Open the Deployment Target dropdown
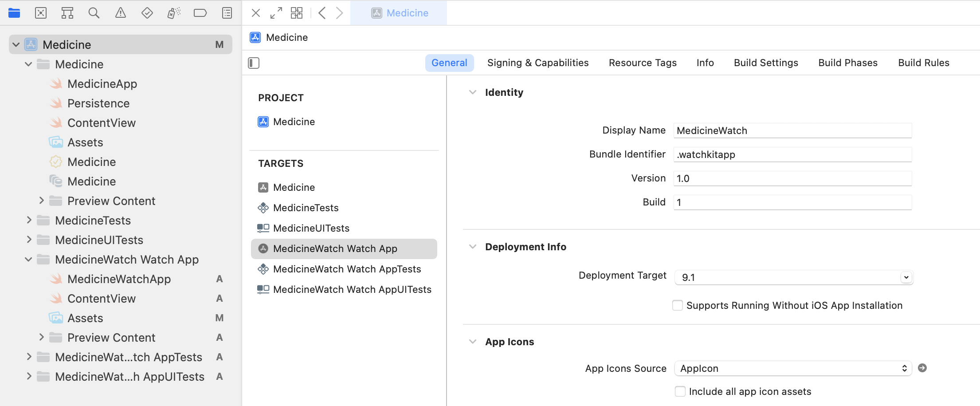Screen dimensions: 980x406 point(906,277)
